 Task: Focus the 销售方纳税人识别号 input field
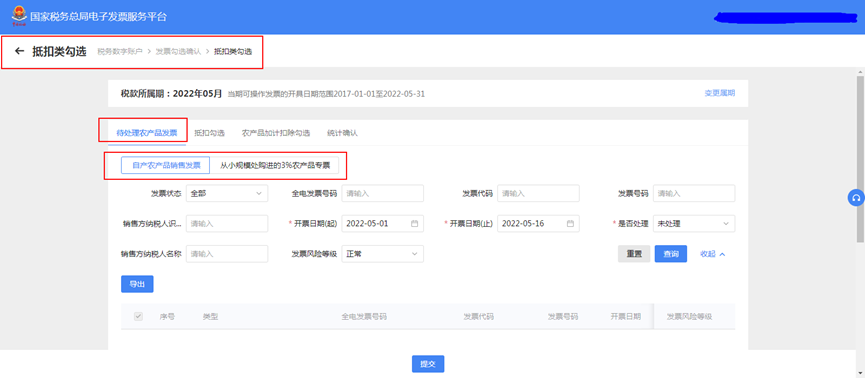(x=227, y=223)
